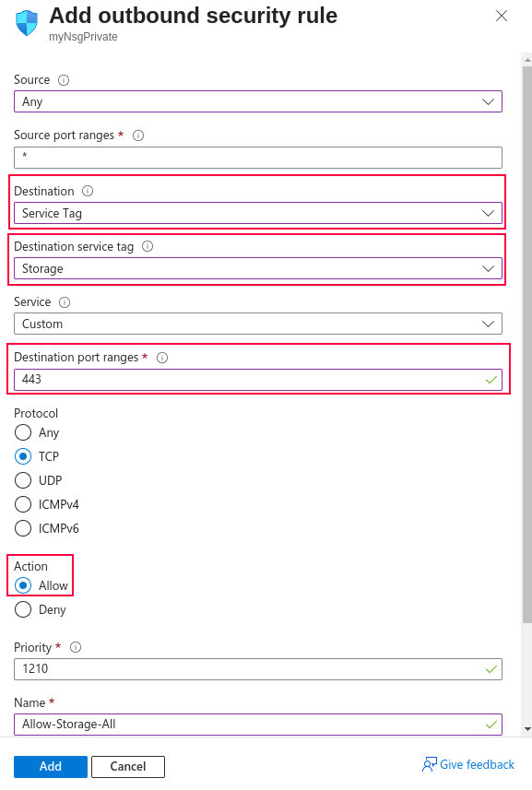Open the Source dropdown showing Any
The height and width of the screenshot is (790, 532).
(x=258, y=101)
